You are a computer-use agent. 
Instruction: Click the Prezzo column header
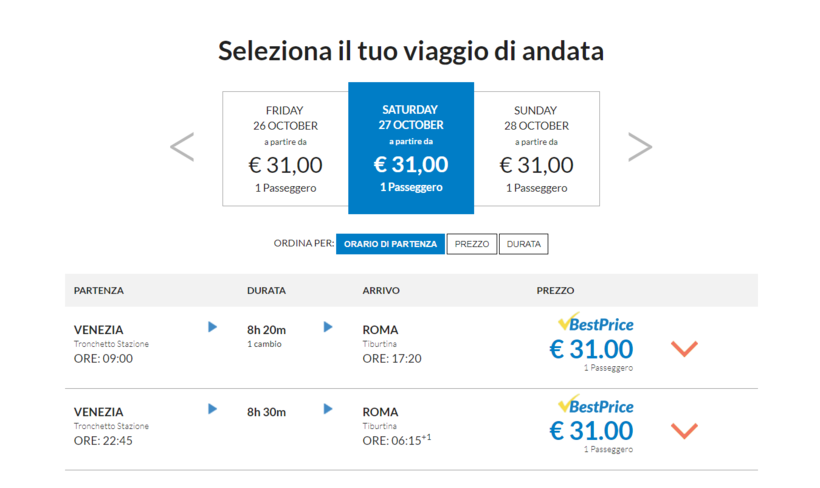point(555,291)
